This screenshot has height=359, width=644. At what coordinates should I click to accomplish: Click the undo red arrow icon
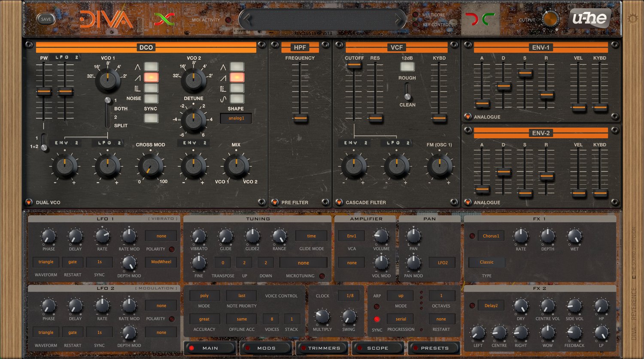[472, 19]
